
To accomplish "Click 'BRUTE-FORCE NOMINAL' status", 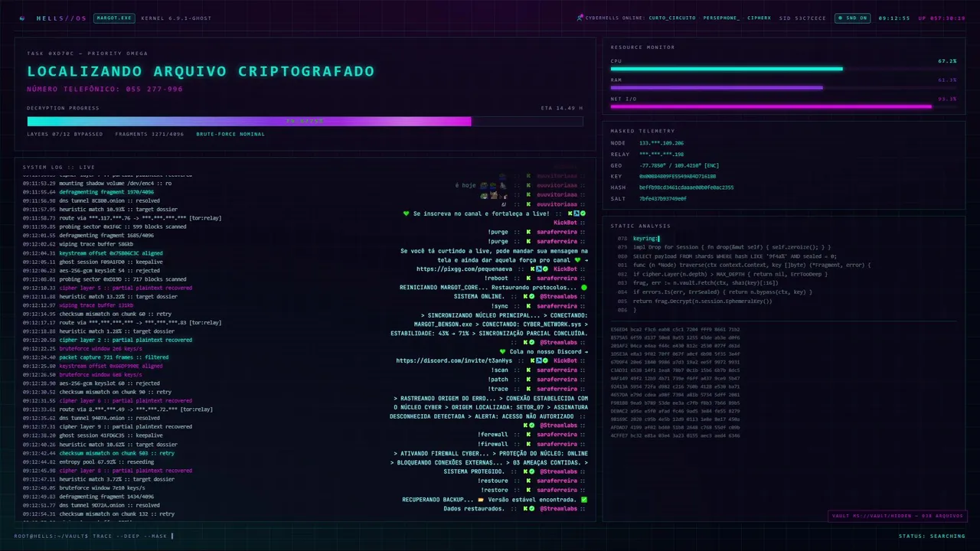I will (230, 134).
